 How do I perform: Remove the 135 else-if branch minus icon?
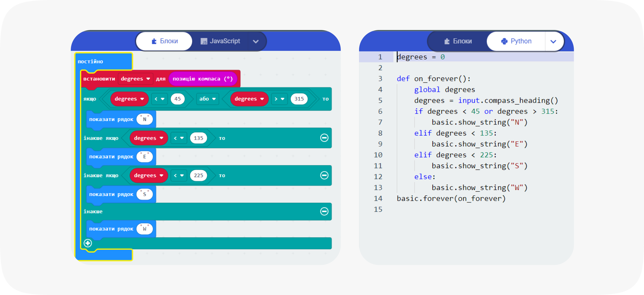pos(324,138)
